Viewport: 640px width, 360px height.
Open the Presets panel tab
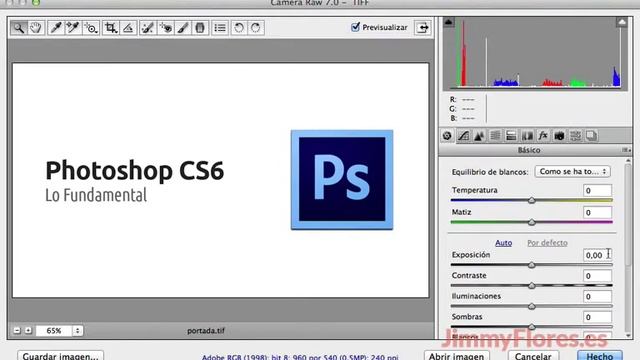point(575,136)
